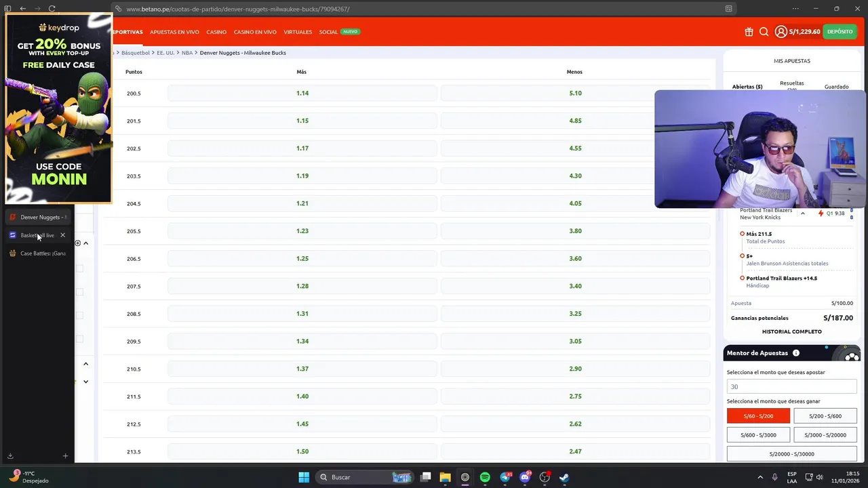Image resolution: width=868 pixels, height=488 pixels.
Task: Open Discord from taskbar
Action: (x=525, y=477)
